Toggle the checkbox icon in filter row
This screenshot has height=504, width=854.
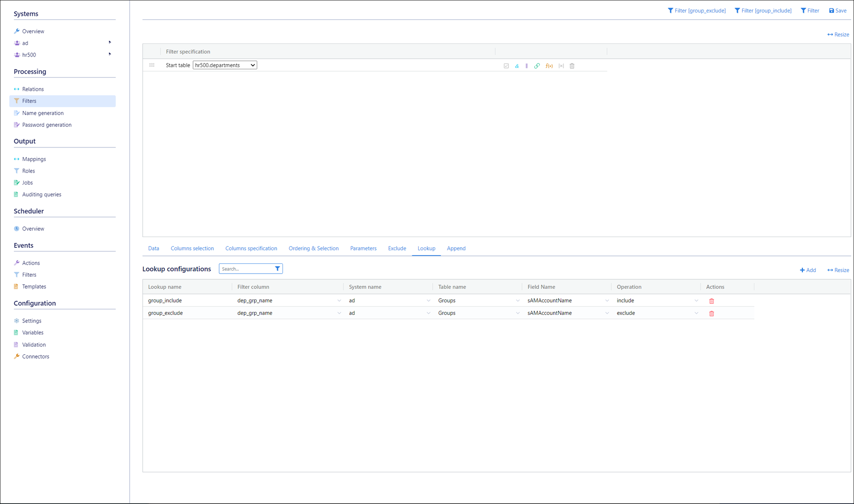pos(506,66)
